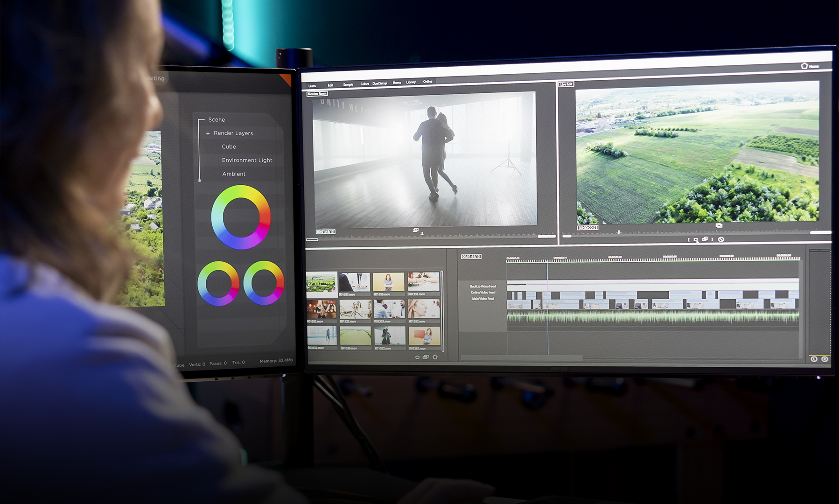
Task: Open the Colors menu
Action: click(x=364, y=84)
